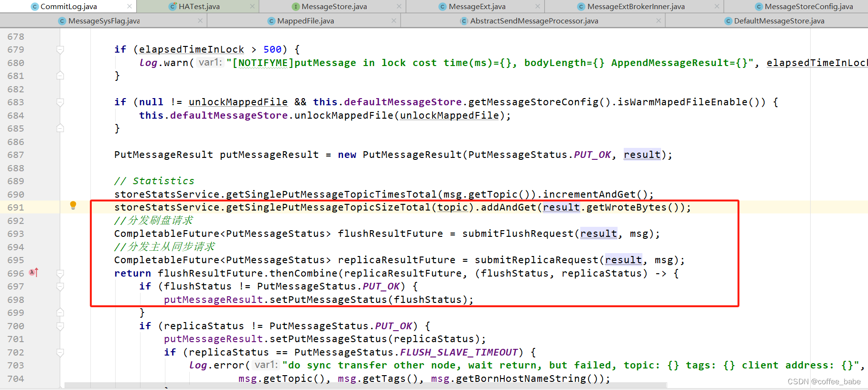Click the MessageStore.java interface icon
This screenshot has height=390, width=868.
coord(296,7)
